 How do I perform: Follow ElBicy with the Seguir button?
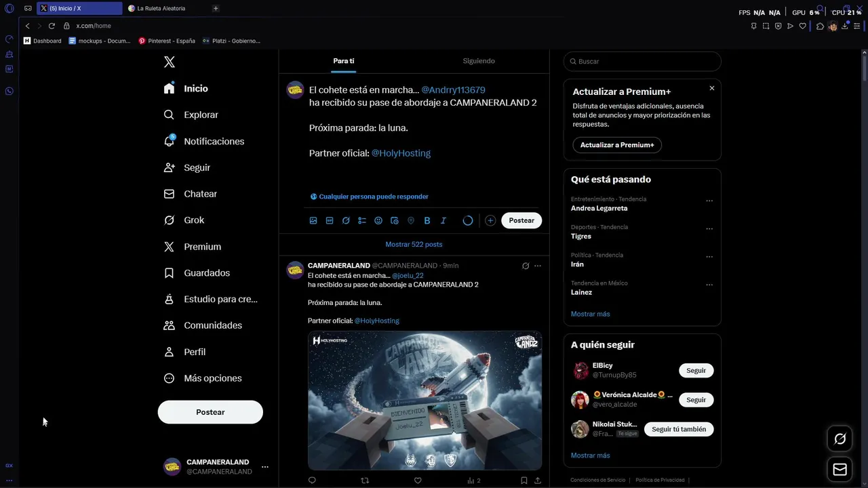(x=696, y=371)
